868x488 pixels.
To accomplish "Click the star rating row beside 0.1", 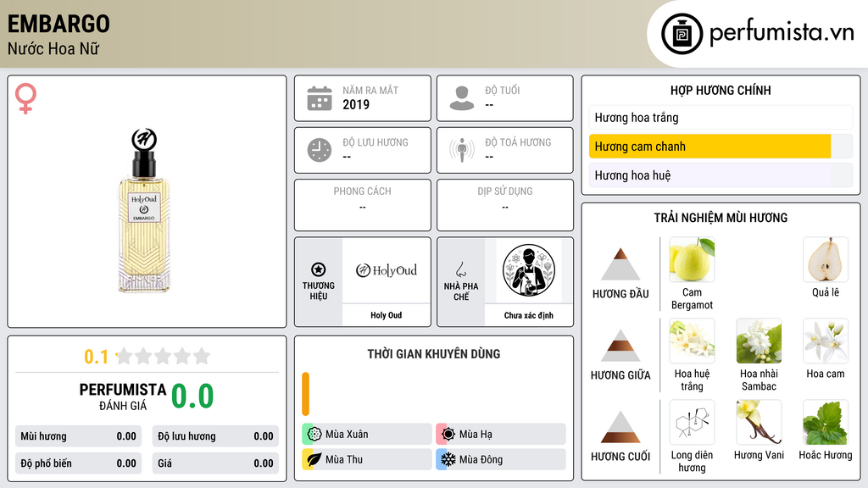I will click(163, 356).
